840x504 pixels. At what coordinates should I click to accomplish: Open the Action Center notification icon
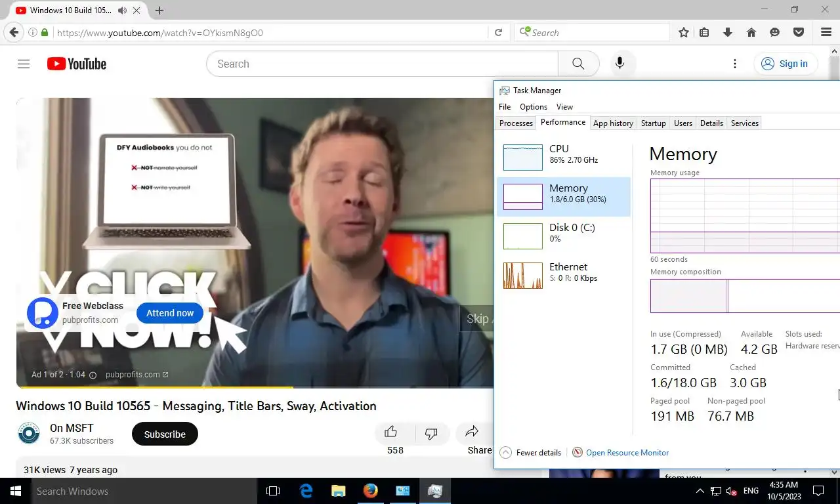(818, 491)
